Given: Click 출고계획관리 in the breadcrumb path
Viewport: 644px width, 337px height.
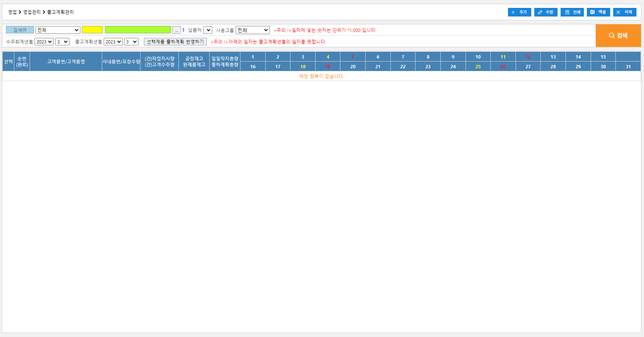Looking at the screenshot, I should pyautogui.click(x=60, y=12).
